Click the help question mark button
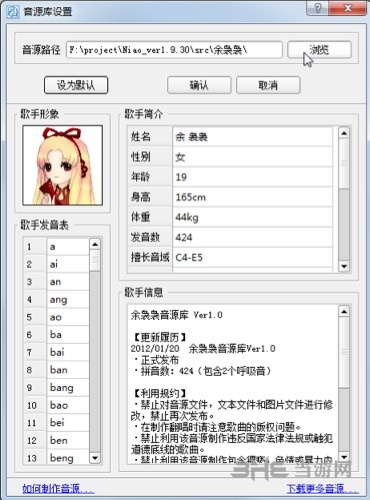The image size is (370, 500). (317, 8)
